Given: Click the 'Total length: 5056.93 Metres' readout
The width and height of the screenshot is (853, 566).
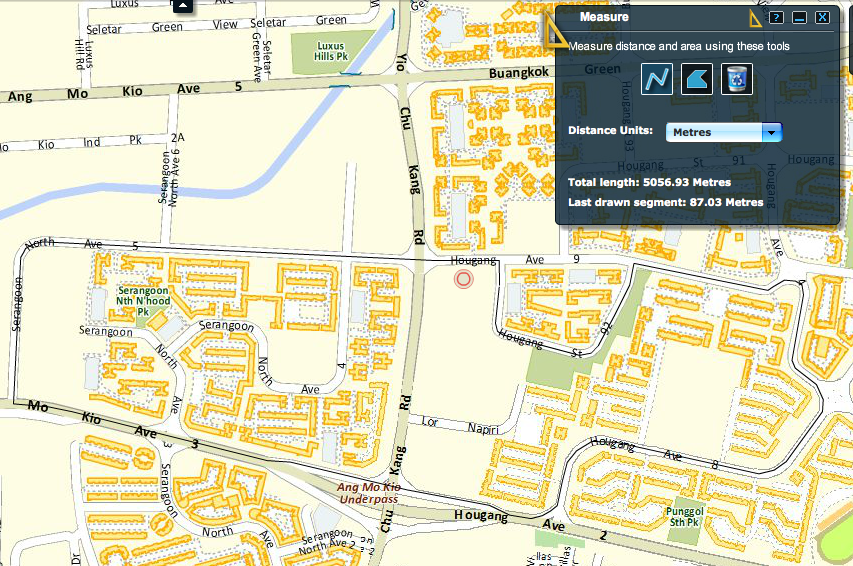Looking at the screenshot, I should (650, 182).
